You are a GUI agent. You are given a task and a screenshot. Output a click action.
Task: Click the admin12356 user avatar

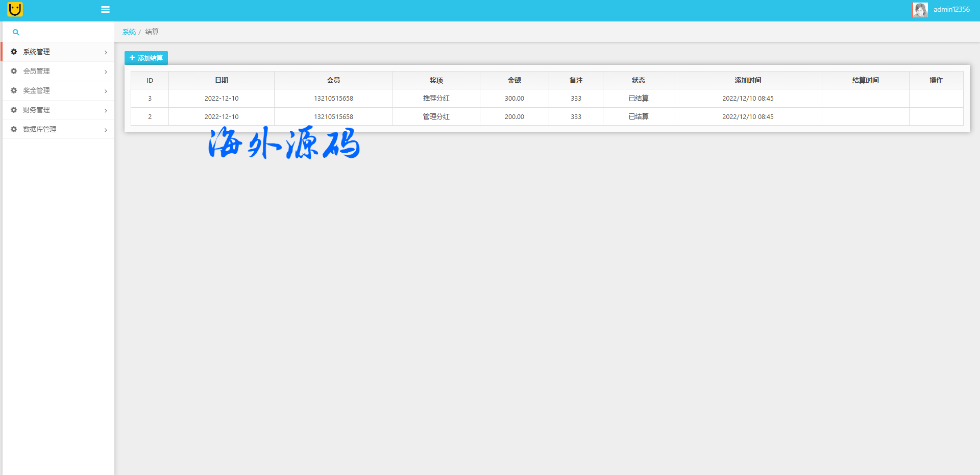coord(920,10)
